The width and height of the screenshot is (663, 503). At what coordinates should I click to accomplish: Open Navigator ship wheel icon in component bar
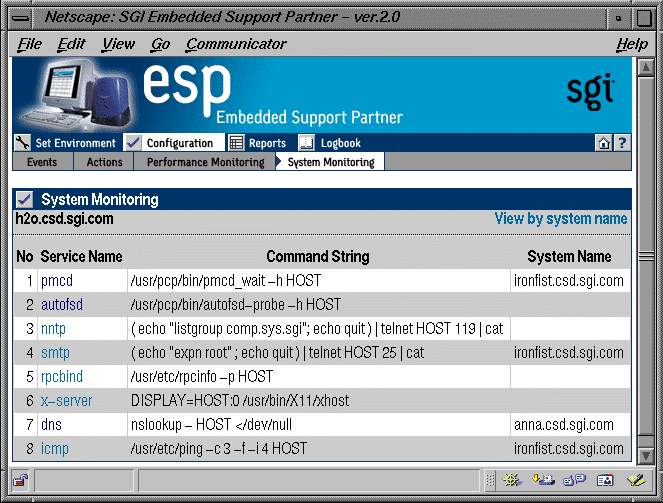(512, 480)
